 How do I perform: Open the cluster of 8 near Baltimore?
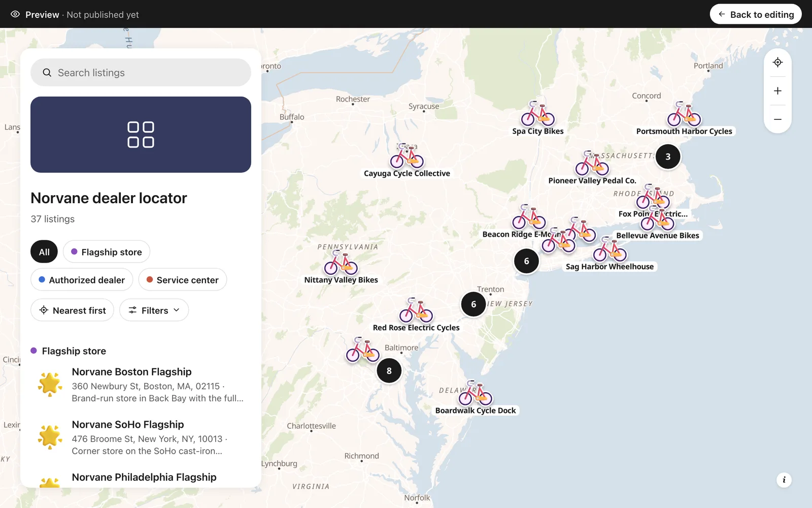point(389,371)
